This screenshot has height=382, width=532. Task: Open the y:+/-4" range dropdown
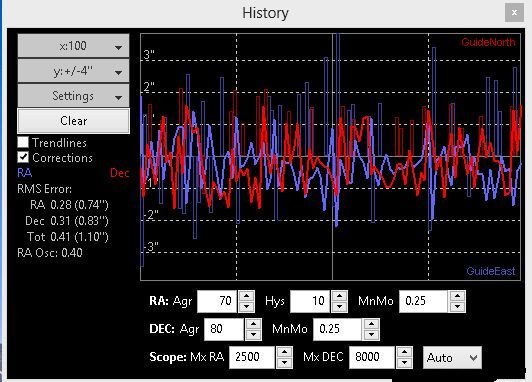click(73, 71)
